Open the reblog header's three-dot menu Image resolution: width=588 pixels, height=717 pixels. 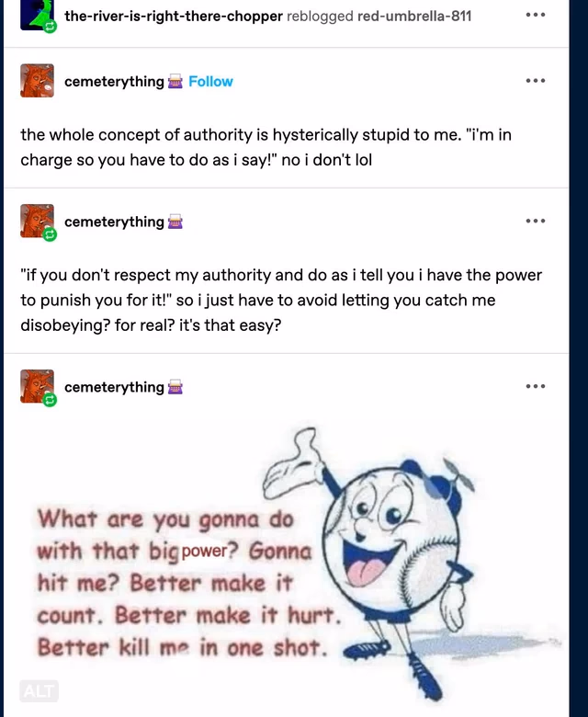click(x=535, y=15)
